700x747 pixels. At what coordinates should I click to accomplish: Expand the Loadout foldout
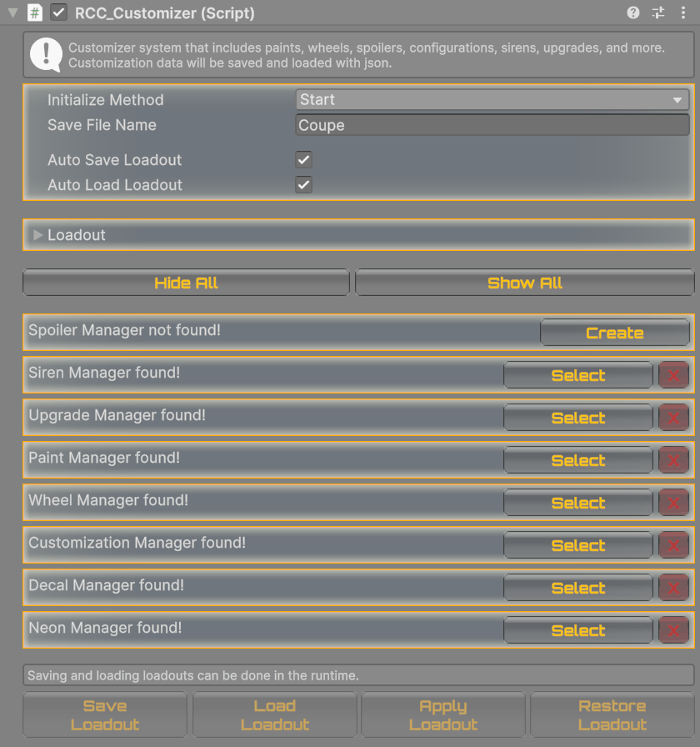coord(37,235)
